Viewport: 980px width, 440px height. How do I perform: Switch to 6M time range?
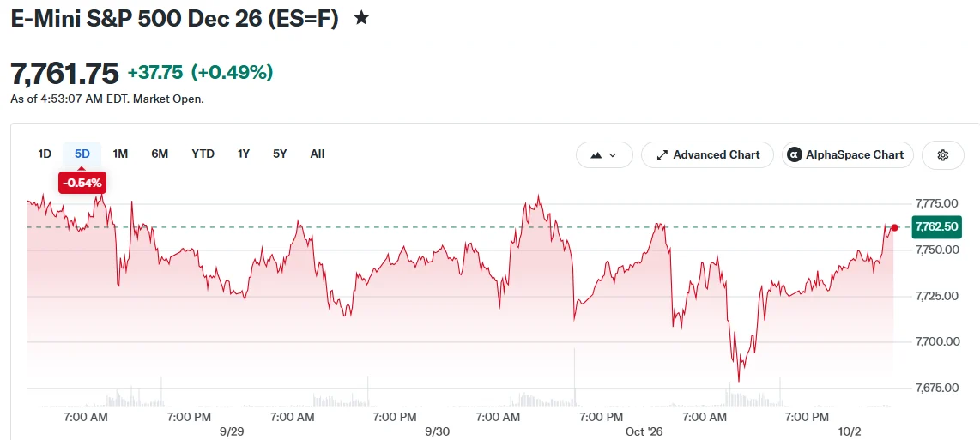pyautogui.click(x=160, y=154)
